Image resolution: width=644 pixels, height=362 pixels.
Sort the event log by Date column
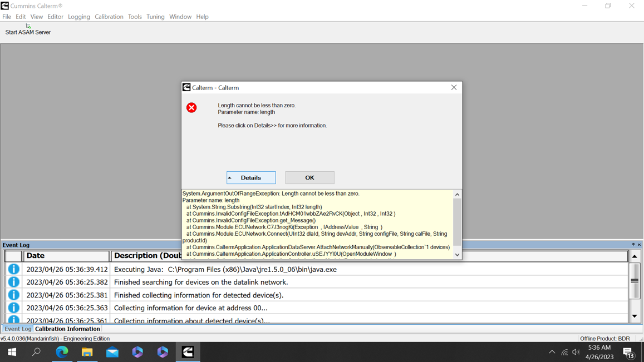(x=67, y=256)
